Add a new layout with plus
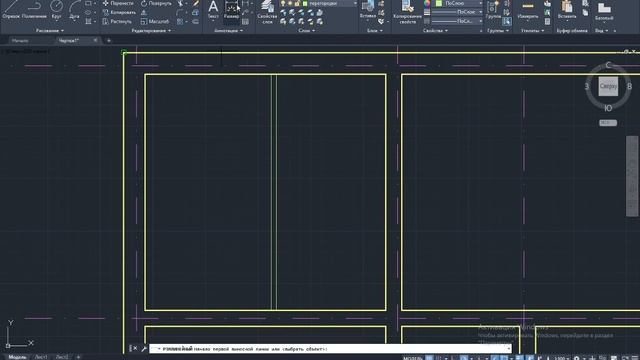Image resolution: width=640 pixels, height=360 pixels. coord(78,357)
